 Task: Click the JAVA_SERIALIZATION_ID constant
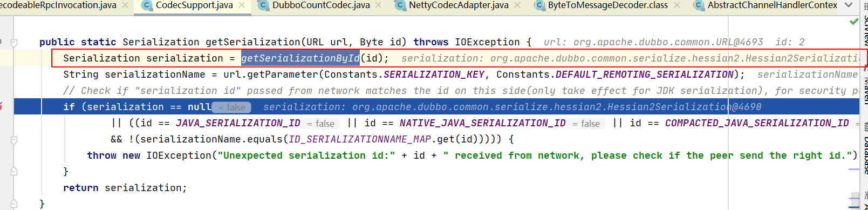pos(238,123)
